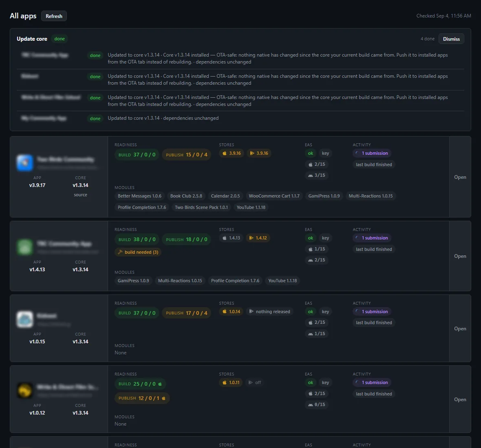Select the Calendar 2.0.5 module chip
This screenshot has width=481, height=448.
point(225,196)
